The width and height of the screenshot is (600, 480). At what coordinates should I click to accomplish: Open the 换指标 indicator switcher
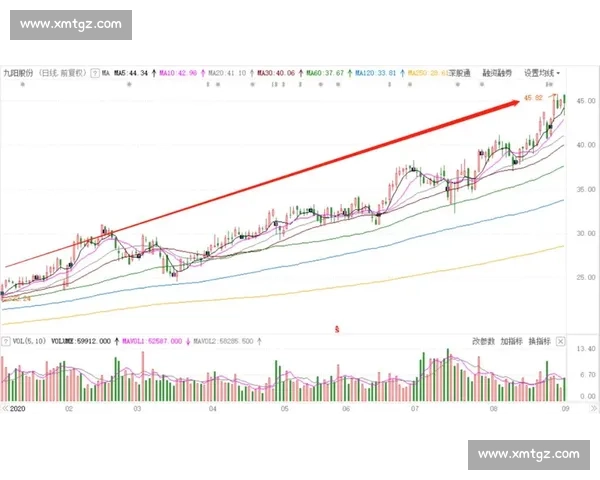point(540,342)
